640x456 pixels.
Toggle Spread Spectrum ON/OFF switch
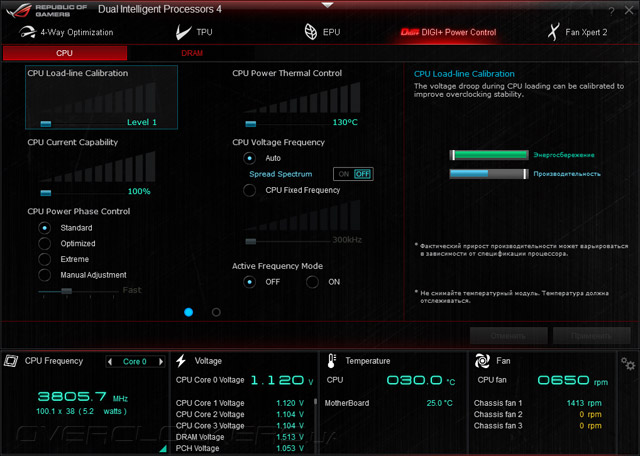click(353, 174)
